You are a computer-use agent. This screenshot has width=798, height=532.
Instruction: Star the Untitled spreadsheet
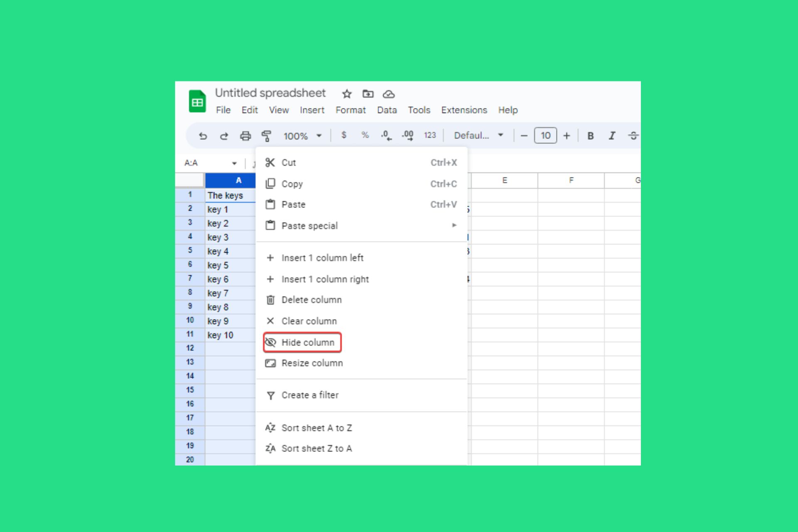(347, 94)
